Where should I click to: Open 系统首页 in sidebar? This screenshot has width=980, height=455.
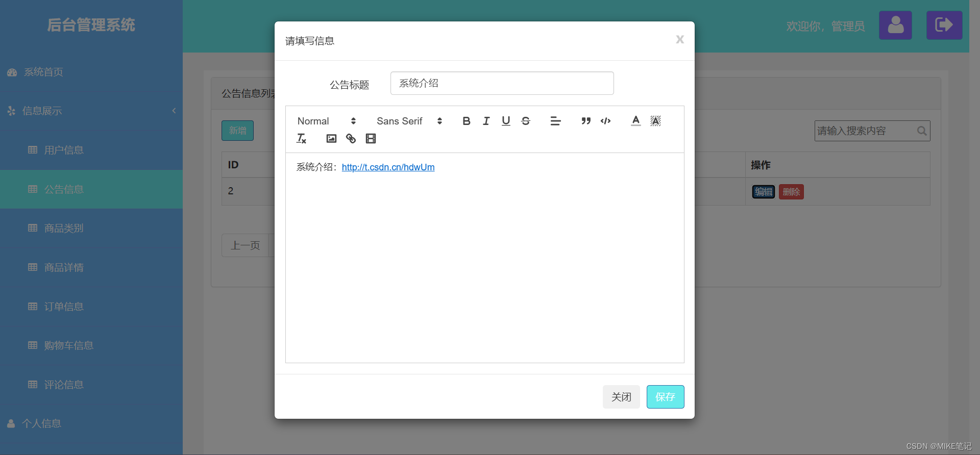click(x=91, y=72)
